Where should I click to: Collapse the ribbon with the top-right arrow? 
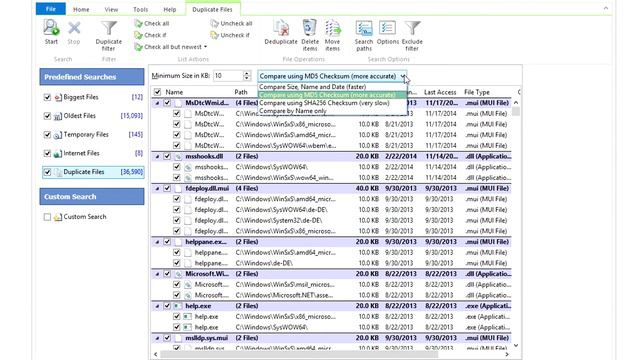click(x=606, y=8)
